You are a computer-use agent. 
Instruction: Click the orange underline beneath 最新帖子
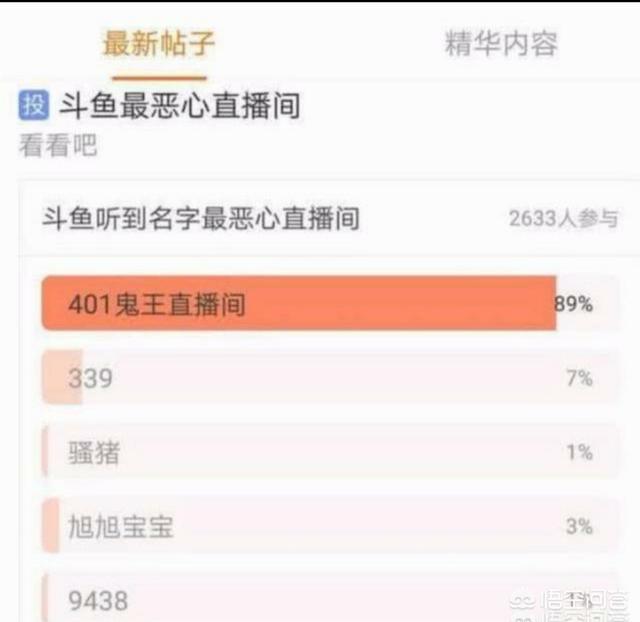tap(160, 77)
